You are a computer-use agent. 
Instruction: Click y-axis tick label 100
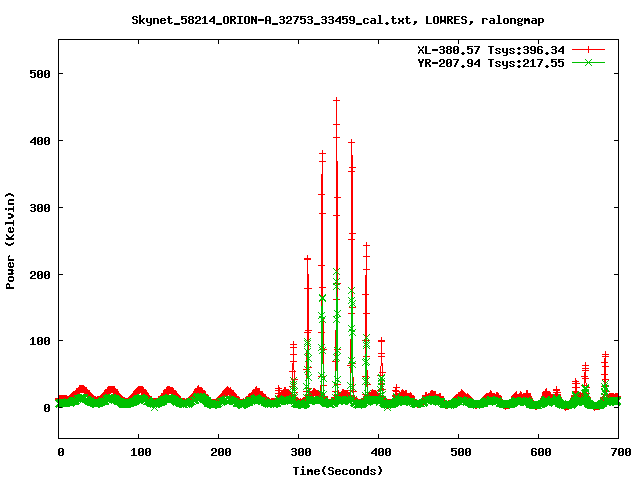[x=40, y=341]
